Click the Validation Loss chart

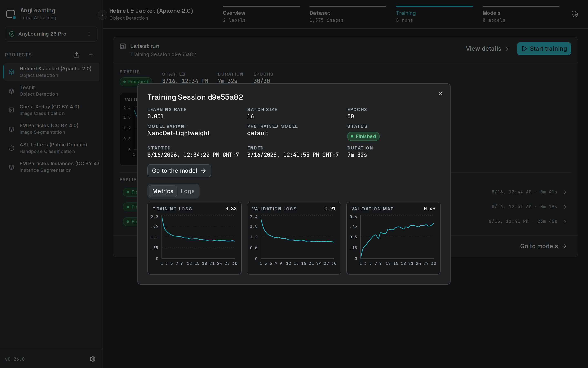click(294, 238)
